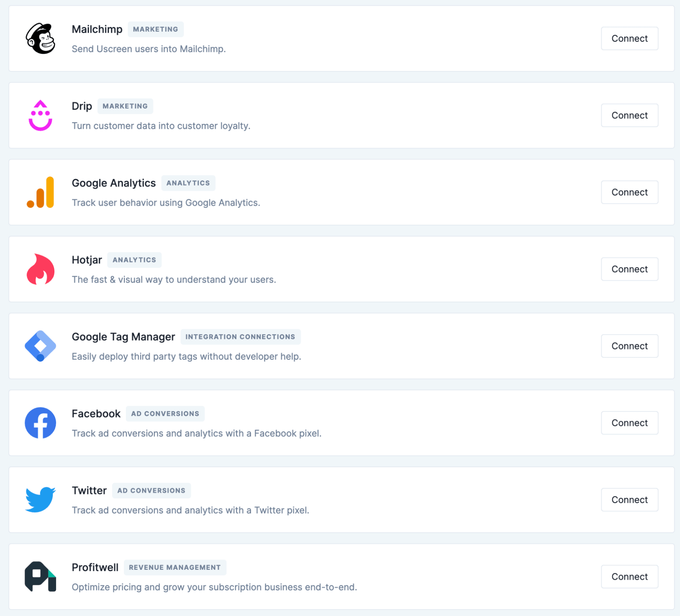Click the Marketing tag beside Mailchimp
Image resolution: width=680 pixels, height=616 pixels.
(x=155, y=29)
